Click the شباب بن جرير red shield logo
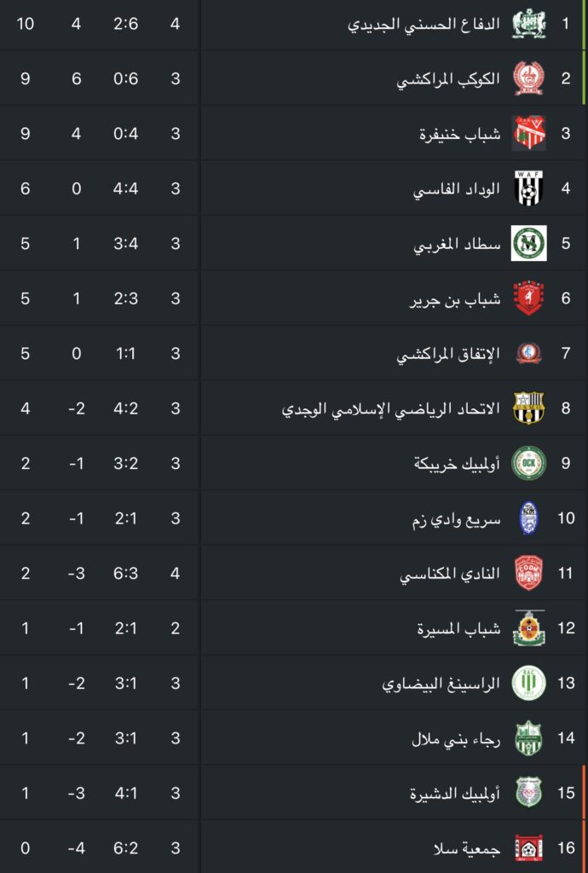Image resolution: width=588 pixels, height=873 pixels. point(528,298)
